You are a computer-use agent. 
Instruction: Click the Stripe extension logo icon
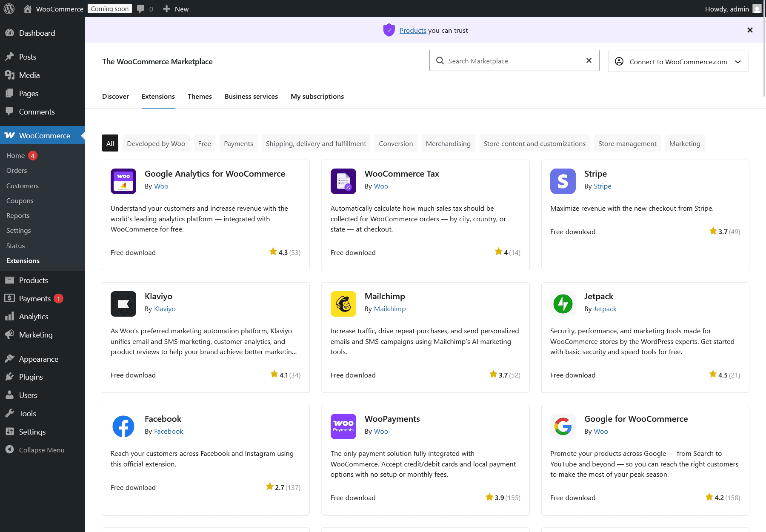(x=563, y=181)
